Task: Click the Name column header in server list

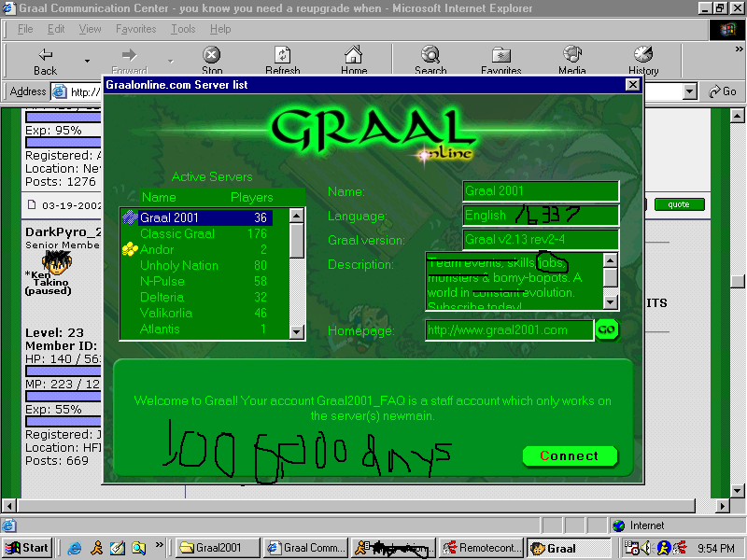Action: [x=159, y=197]
